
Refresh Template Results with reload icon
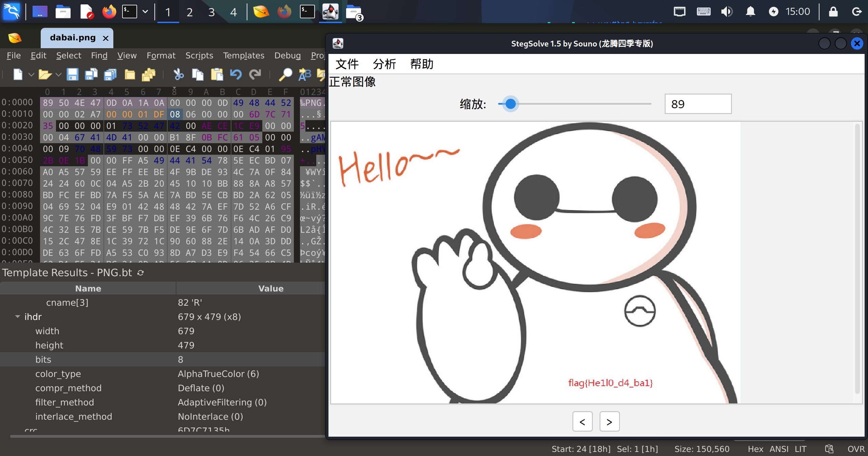[140, 273]
